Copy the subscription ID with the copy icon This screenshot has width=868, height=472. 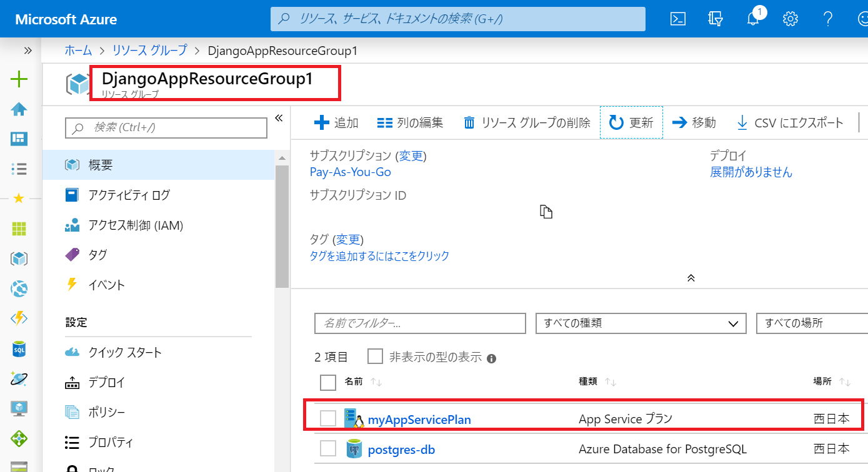tap(546, 211)
